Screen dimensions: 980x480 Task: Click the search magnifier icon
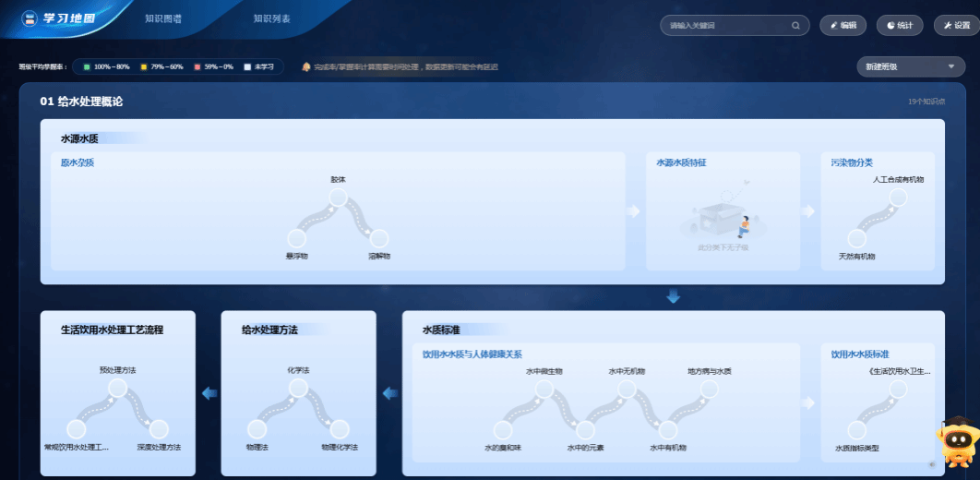point(795,26)
